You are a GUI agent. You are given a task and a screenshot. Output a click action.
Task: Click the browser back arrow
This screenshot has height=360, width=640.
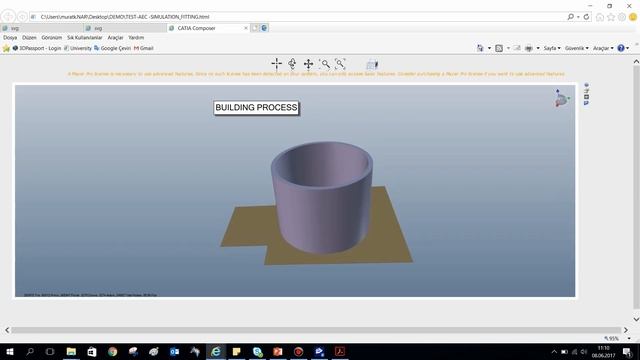click(8, 16)
